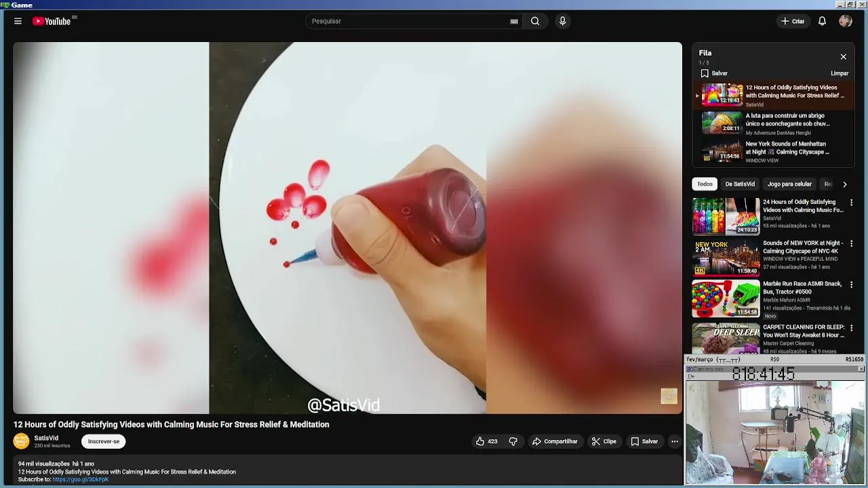Open the SatisVid channel avatar
Image resolution: width=868 pixels, height=488 pixels.
(x=22, y=441)
